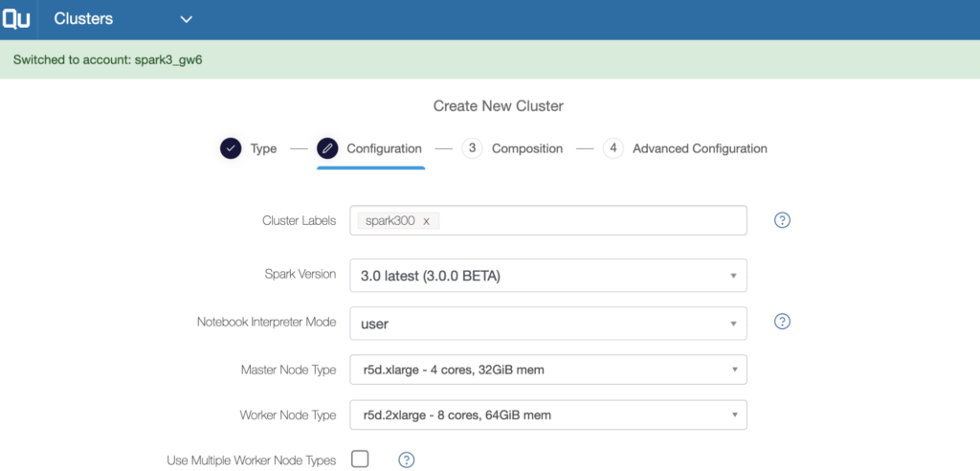Click the step 4 circle icon
980x471 pixels.
pos(613,149)
